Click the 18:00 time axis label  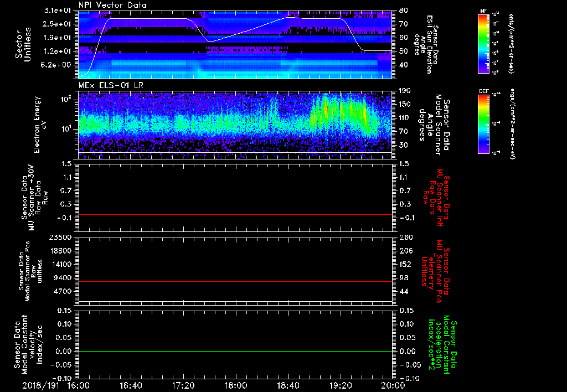pos(236,385)
